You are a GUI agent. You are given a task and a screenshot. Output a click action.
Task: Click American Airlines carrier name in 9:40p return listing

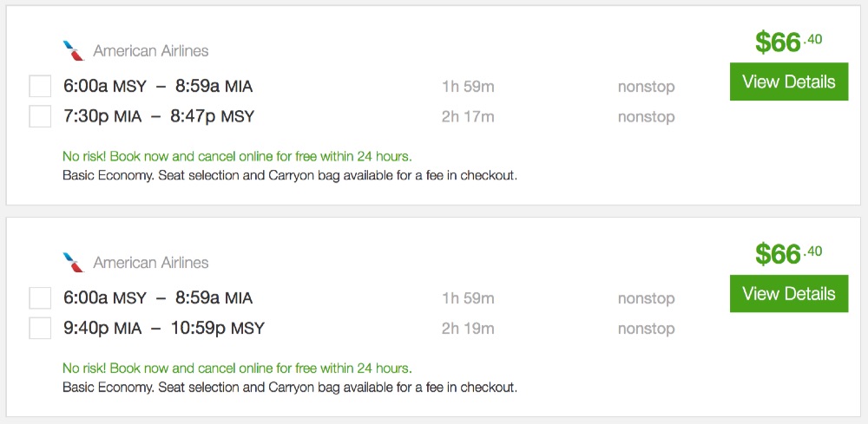tap(151, 263)
